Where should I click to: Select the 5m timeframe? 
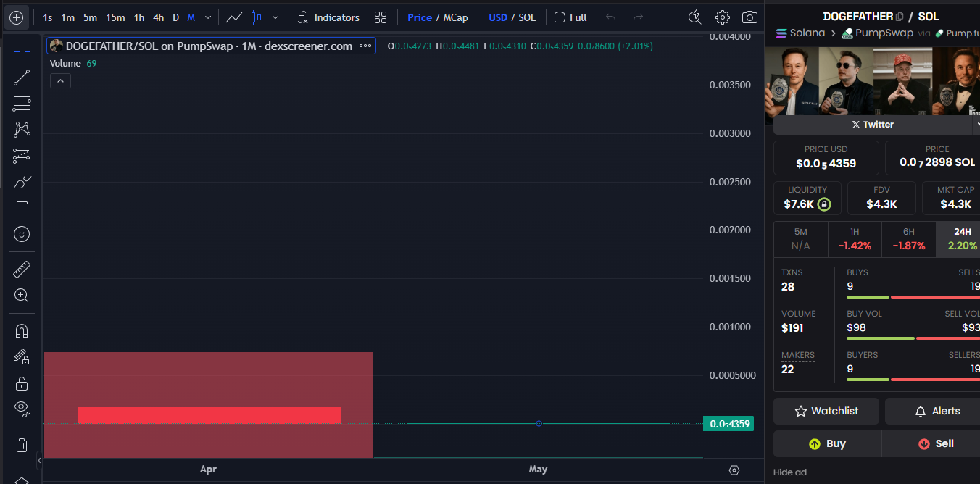click(x=90, y=17)
